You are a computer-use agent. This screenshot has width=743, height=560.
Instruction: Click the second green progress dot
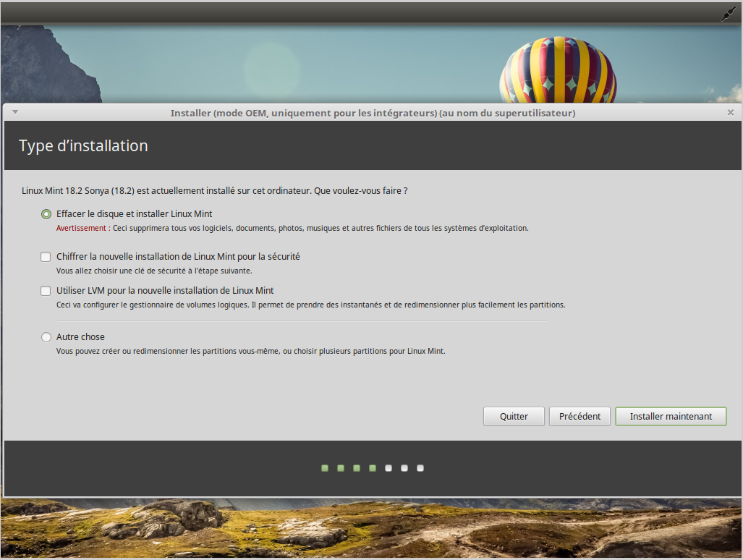click(x=341, y=468)
